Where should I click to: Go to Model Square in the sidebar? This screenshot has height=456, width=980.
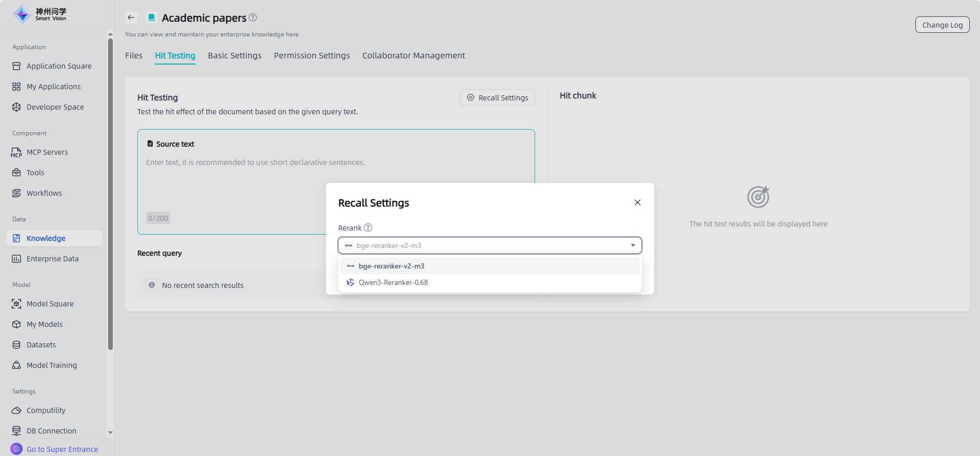[x=50, y=304]
